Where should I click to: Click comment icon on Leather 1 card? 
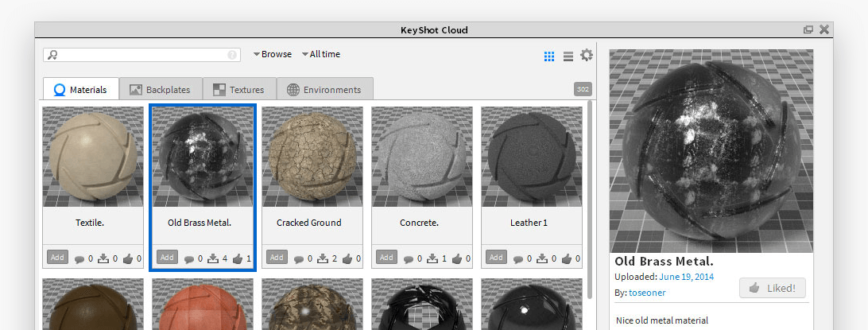(518, 258)
